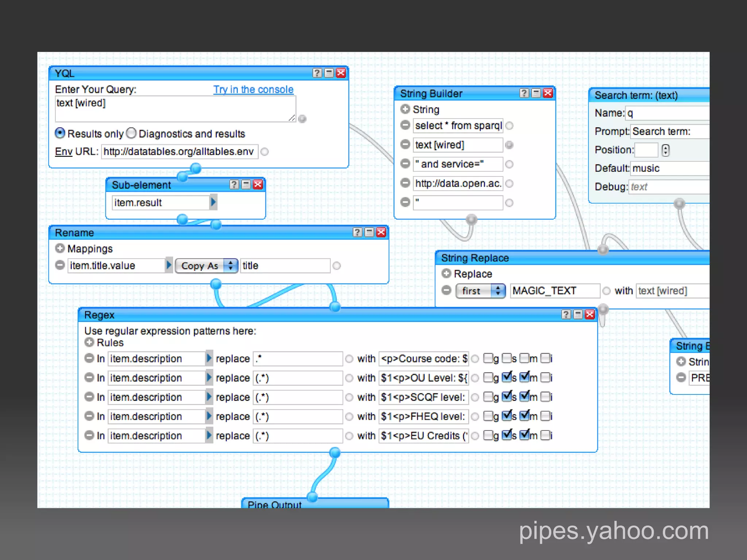The height and width of the screenshot is (560, 747).
Task: Click the add String plus icon
Action: 405,109
